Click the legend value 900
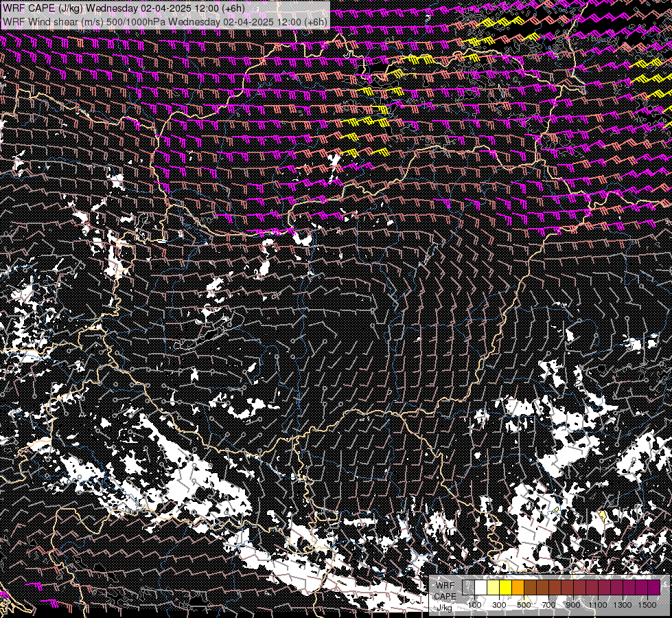The image size is (672, 618). coord(573,605)
